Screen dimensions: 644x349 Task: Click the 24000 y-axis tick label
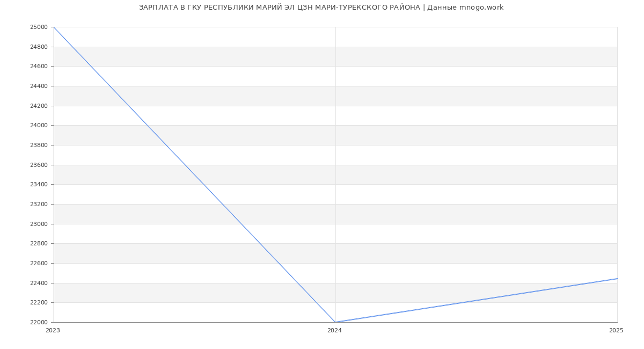39,126
